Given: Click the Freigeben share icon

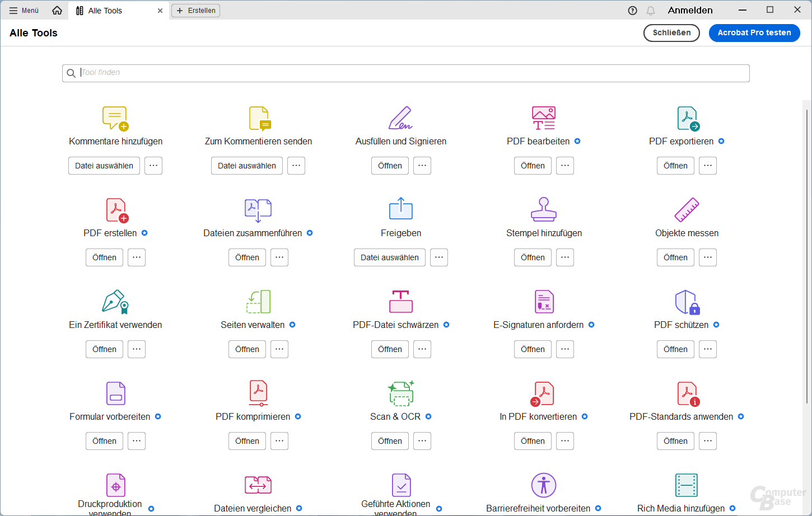Looking at the screenshot, I should [x=401, y=208].
